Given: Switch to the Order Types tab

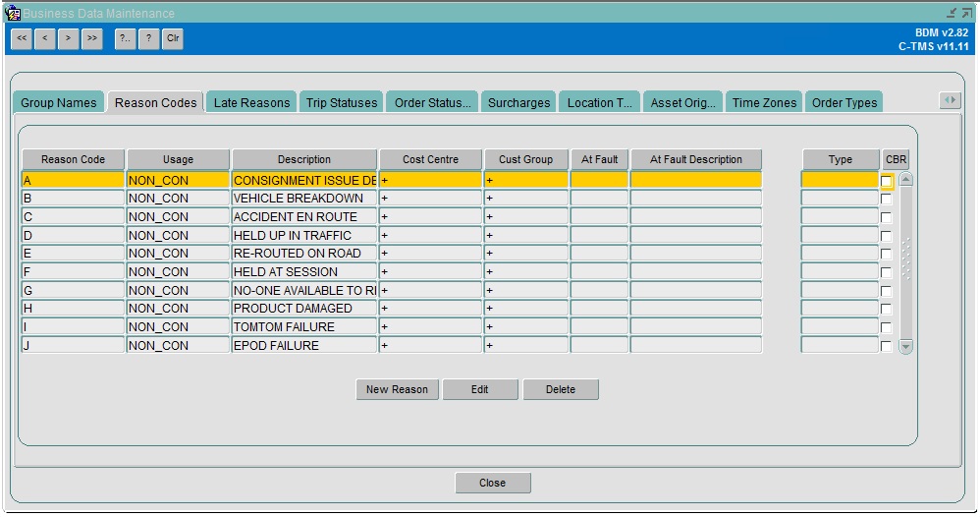Looking at the screenshot, I should tap(844, 102).
